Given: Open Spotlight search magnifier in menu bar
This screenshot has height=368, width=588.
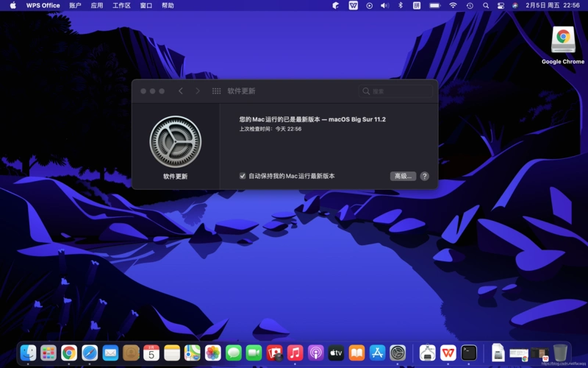Looking at the screenshot, I should coord(486,5).
